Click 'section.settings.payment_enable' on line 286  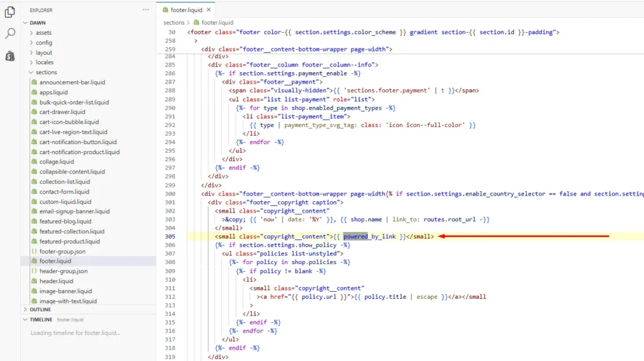point(293,74)
